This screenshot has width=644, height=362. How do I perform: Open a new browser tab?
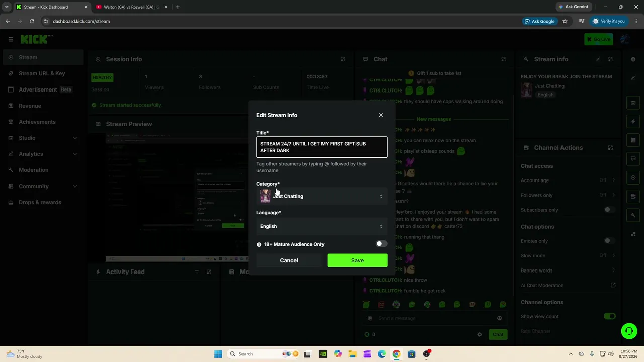tap(178, 7)
